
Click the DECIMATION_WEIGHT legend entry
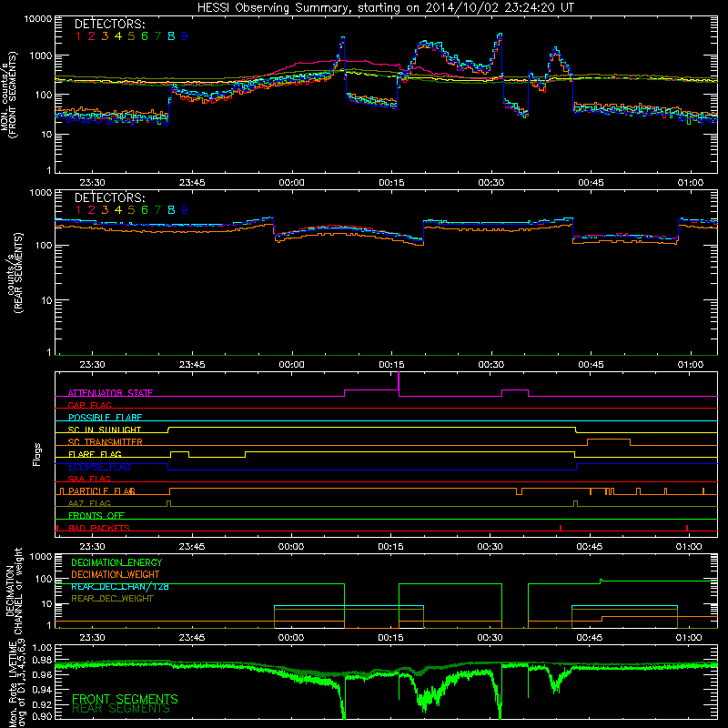pyautogui.click(x=116, y=574)
